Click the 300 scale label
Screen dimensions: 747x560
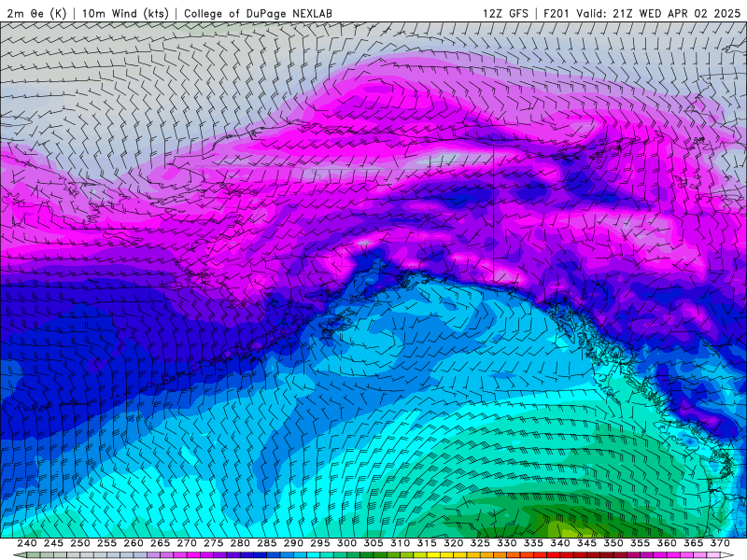pos(346,543)
